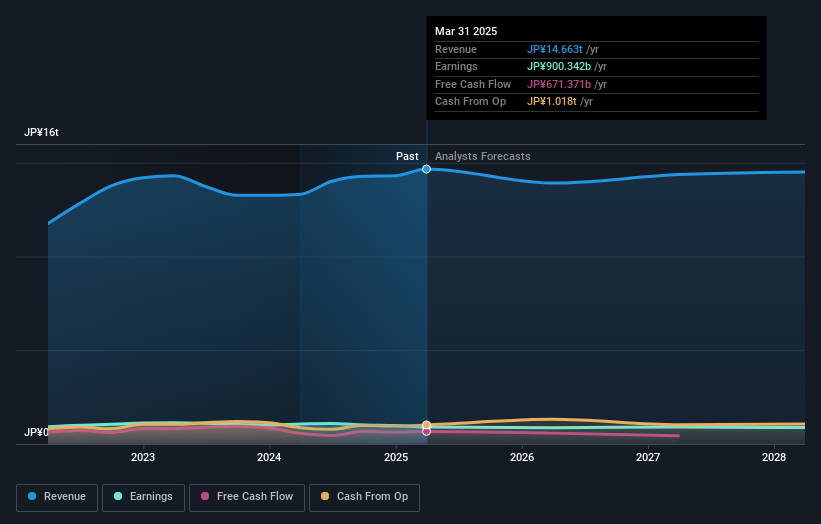Click the blue Revenue data point marker
Screen dimensions: 821x524
click(426, 169)
